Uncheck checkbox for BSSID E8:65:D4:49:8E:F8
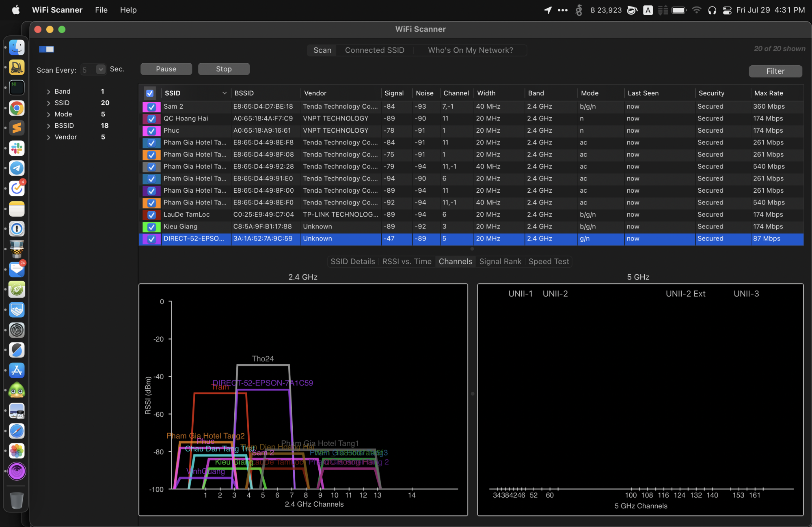The width and height of the screenshot is (812, 527). 152,143
